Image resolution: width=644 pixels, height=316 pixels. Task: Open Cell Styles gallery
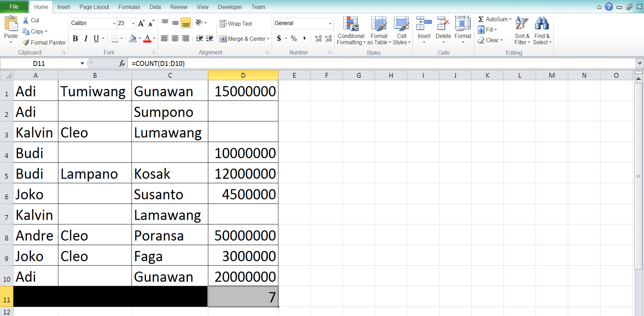(x=401, y=30)
